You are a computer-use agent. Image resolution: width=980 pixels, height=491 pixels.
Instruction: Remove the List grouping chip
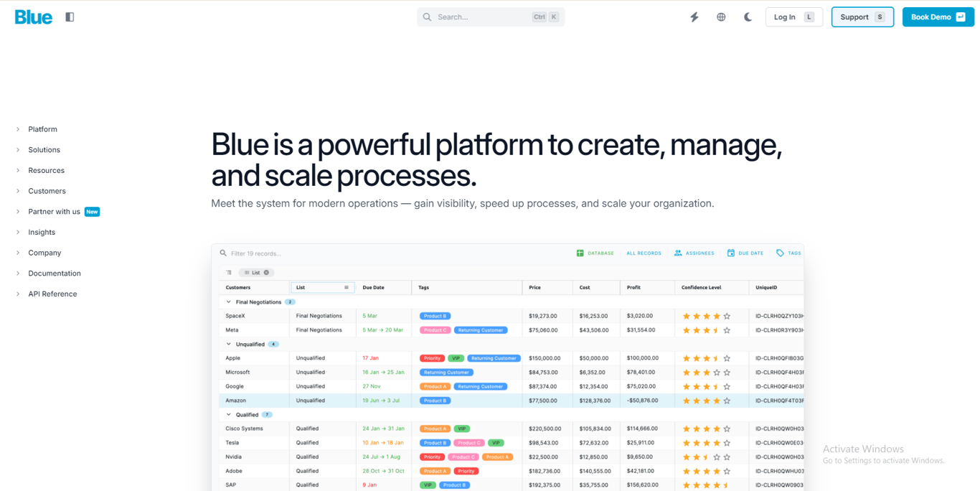pyautogui.click(x=266, y=273)
